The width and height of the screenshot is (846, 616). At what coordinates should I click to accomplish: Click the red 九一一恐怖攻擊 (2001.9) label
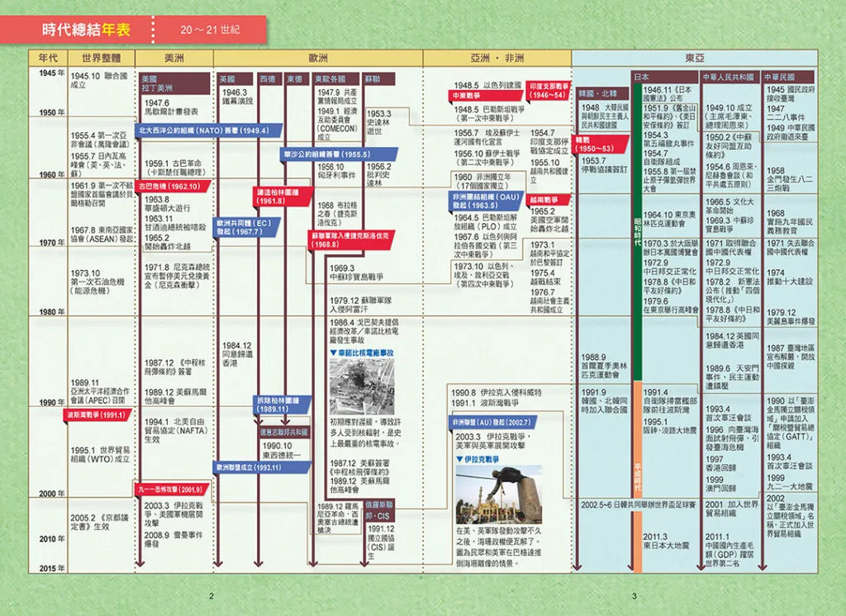point(170,489)
